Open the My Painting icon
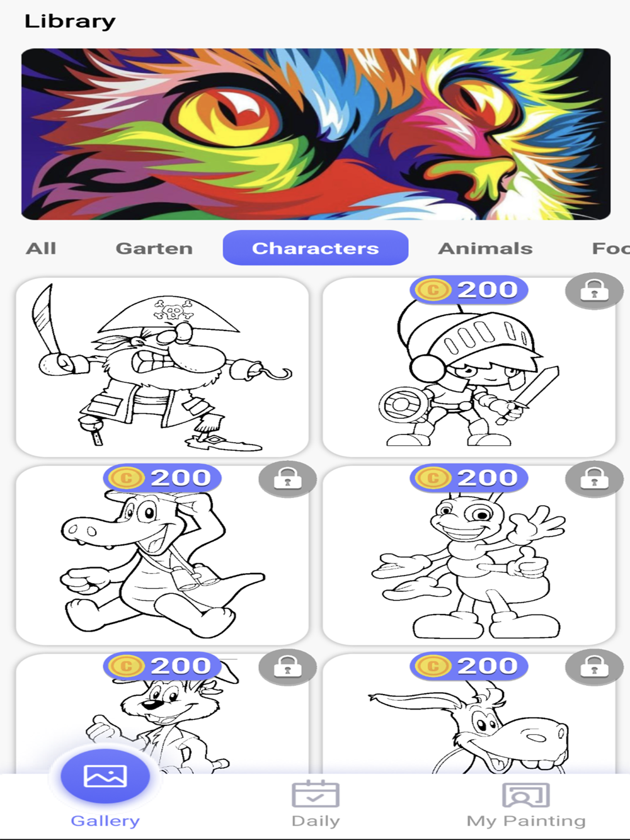The height and width of the screenshot is (840, 630). [x=525, y=795]
